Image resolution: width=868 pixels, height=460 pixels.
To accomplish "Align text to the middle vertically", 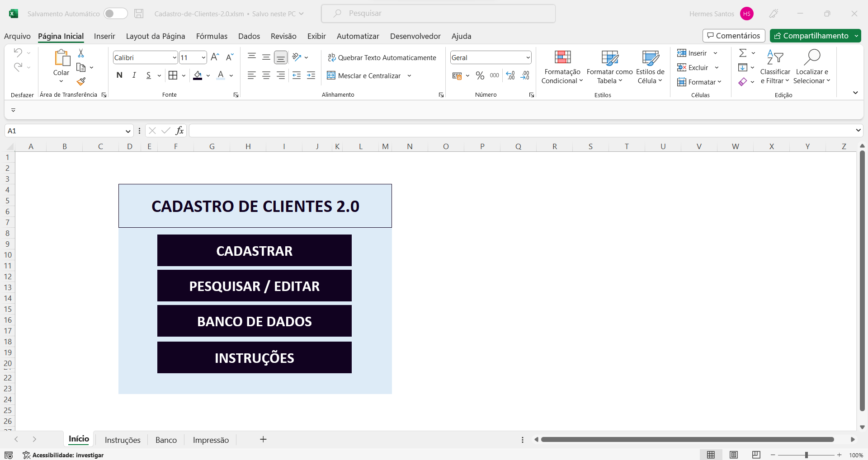I will 266,57.
